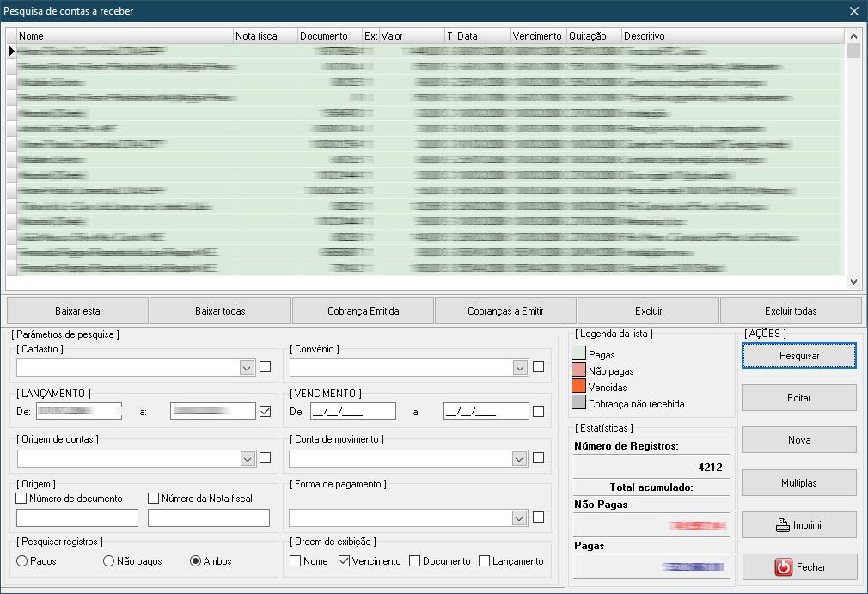This screenshot has width=868, height=594.
Task: Click the Data column header
Action: click(x=483, y=36)
